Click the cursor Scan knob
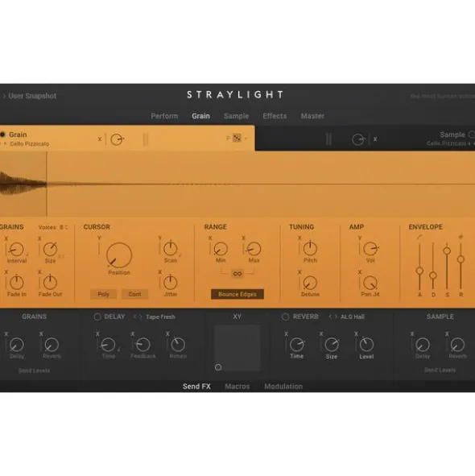Viewport: 475px width, 476px height. tap(170, 249)
